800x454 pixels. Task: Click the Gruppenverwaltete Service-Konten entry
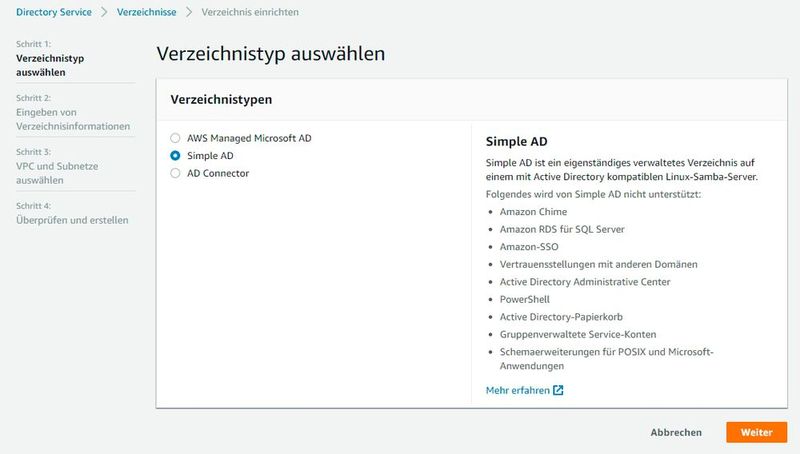point(578,334)
